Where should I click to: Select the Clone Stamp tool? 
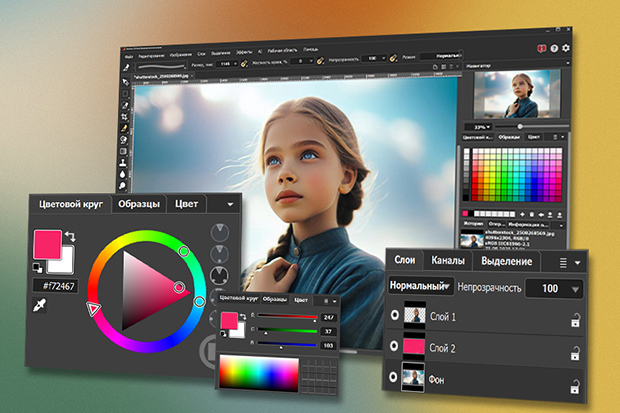[123, 163]
